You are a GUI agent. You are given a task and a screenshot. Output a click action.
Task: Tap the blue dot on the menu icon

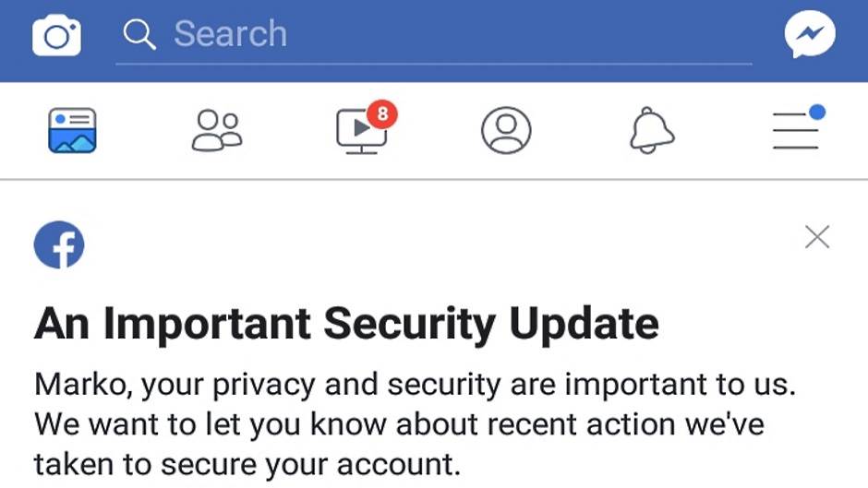(816, 113)
